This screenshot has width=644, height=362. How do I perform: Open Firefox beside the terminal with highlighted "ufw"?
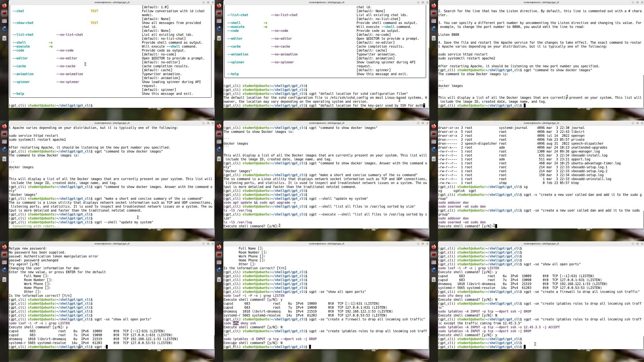pyautogui.click(x=219, y=247)
